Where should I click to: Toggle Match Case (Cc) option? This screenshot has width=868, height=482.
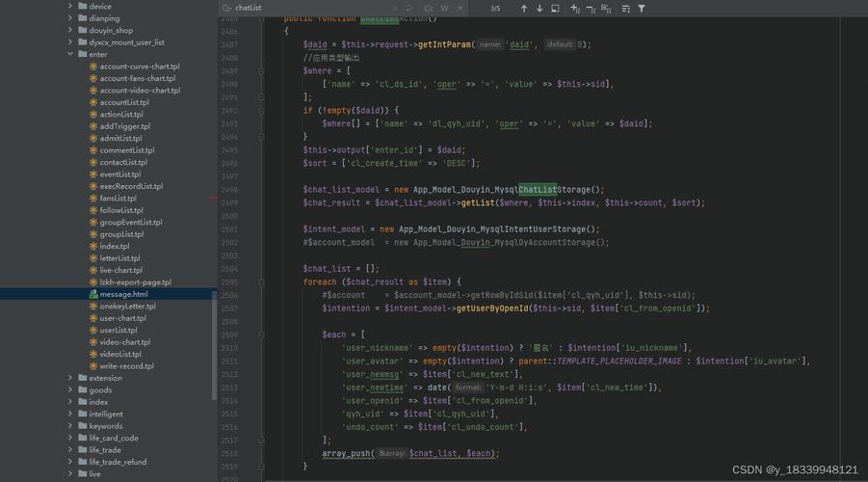click(x=429, y=9)
